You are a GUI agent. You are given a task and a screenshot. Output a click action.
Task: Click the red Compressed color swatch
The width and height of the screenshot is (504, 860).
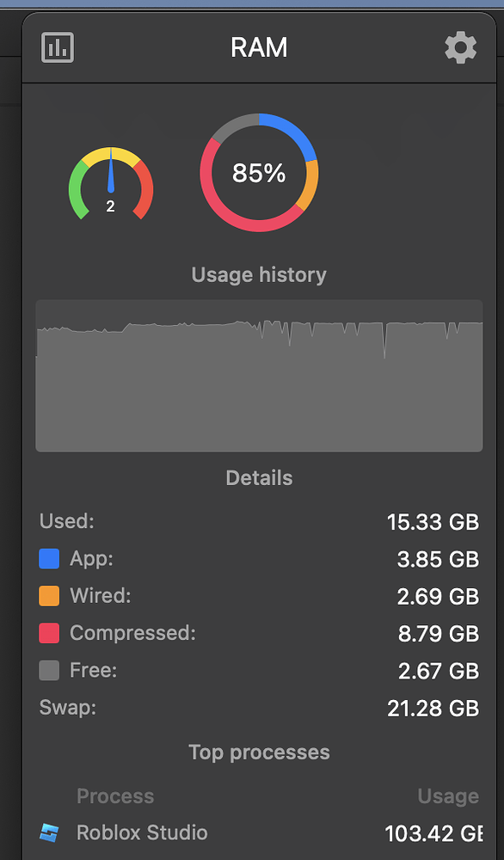pyautogui.click(x=49, y=633)
